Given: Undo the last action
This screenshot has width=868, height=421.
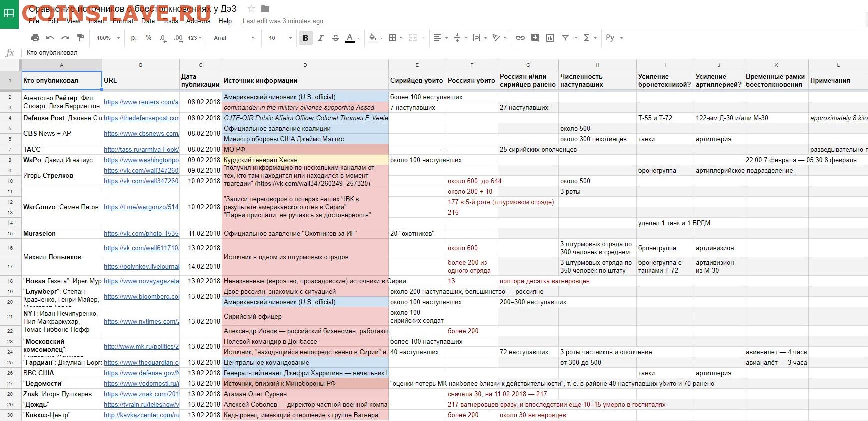Looking at the screenshot, I should (50, 38).
